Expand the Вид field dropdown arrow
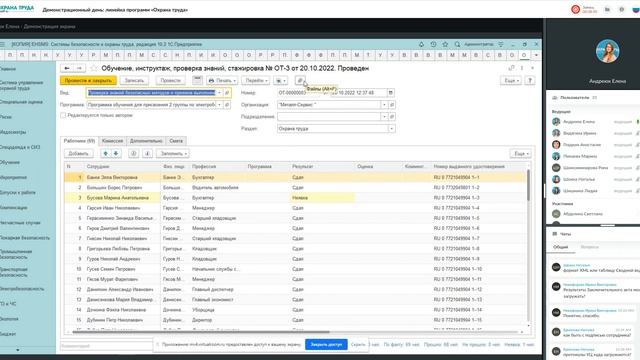This screenshot has height=360, width=640. pos(220,93)
